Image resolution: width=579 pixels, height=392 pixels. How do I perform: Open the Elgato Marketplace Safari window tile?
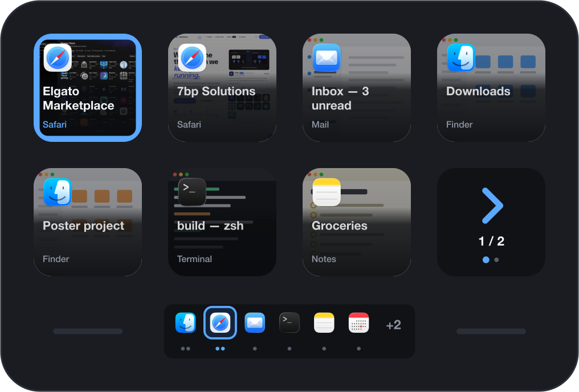pyautogui.click(x=88, y=88)
